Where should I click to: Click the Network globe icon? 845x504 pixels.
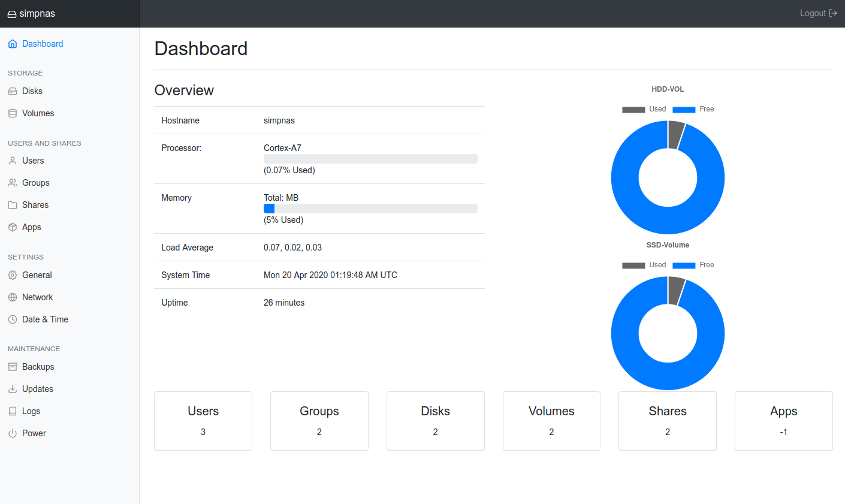[x=13, y=297]
